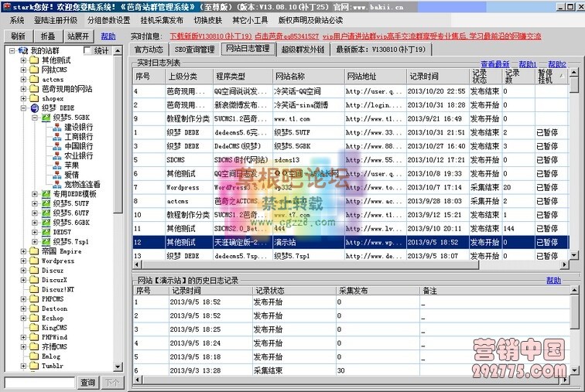Click the site tree scroll-down arrow
The width and height of the screenshot is (585, 392).
pyautogui.click(x=118, y=366)
